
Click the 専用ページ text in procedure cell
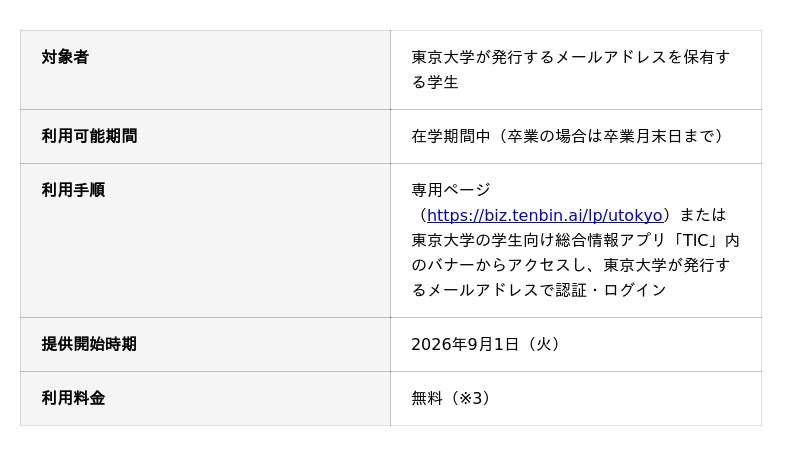[x=451, y=190]
